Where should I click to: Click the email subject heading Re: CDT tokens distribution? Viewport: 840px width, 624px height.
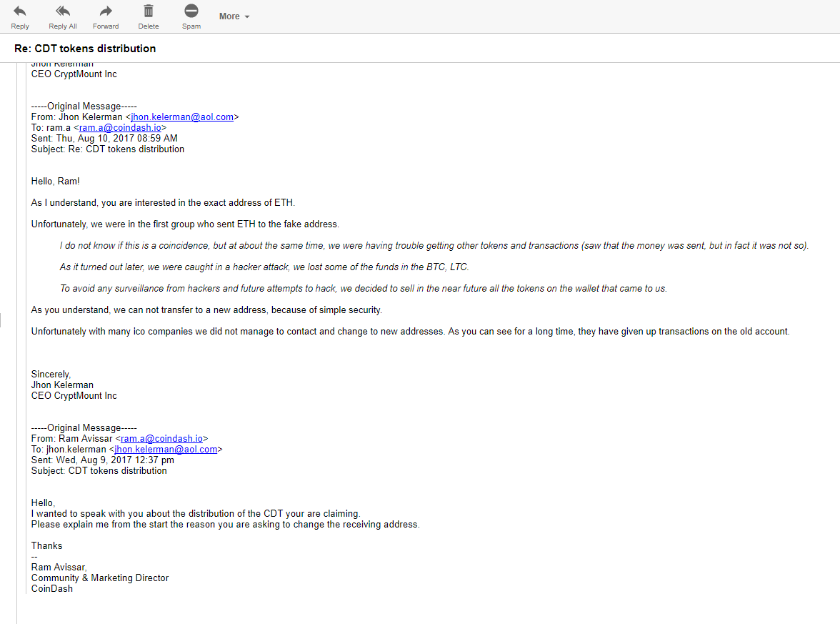click(85, 49)
